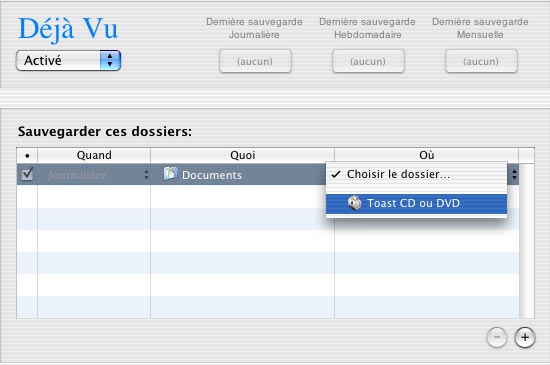The width and height of the screenshot is (550, 365).
Task: Click 'Dernière sauvegarde Mensuelle' label
Action: 480,28
